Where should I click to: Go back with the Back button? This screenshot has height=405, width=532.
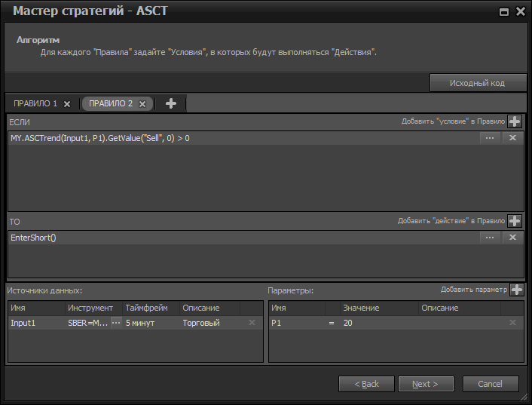click(x=366, y=384)
